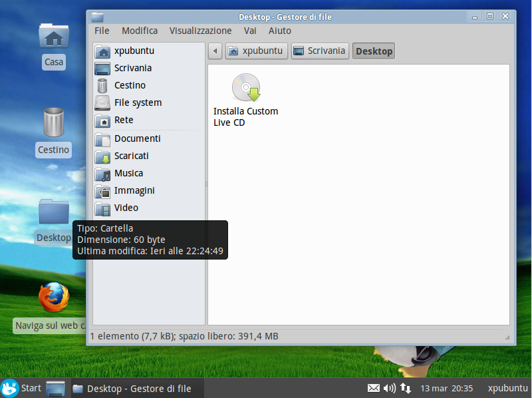Click the status bar text '1 elemento'

click(x=114, y=336)
